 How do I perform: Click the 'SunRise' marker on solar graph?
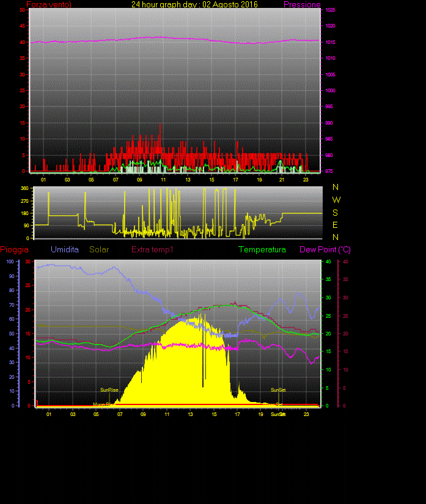click(x=109, y=390)
